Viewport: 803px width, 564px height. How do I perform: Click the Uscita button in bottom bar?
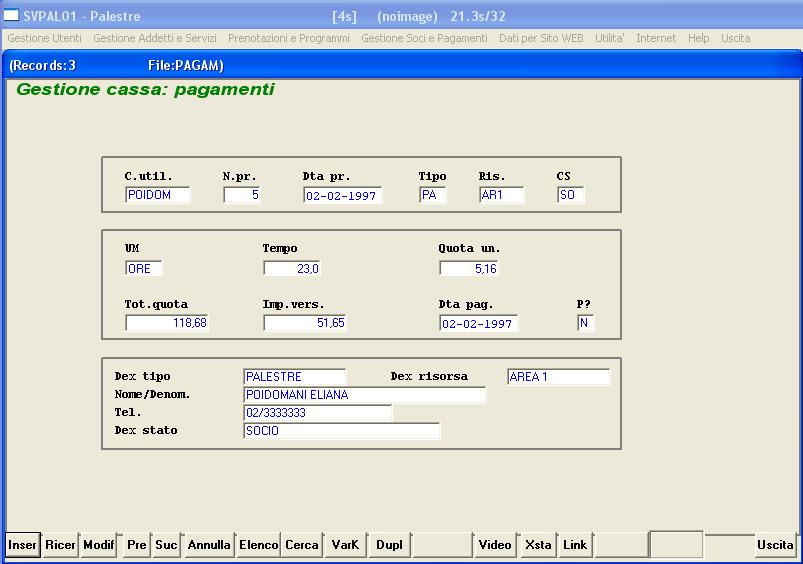(775, 545)
